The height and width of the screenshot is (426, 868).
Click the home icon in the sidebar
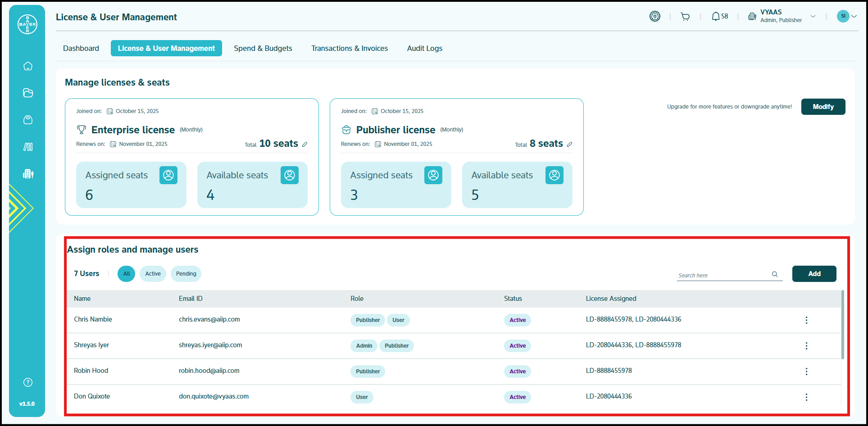click(28, 66)
